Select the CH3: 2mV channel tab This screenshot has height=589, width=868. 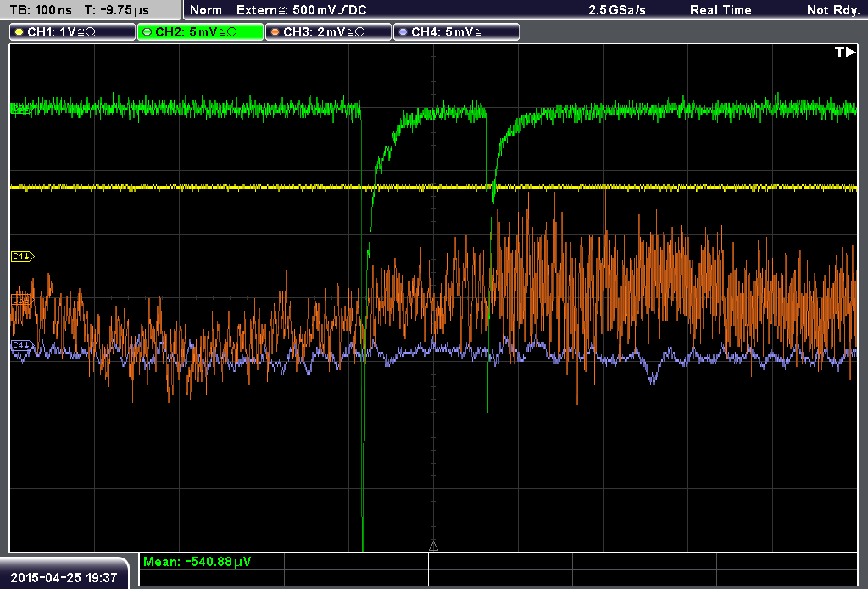328,32
